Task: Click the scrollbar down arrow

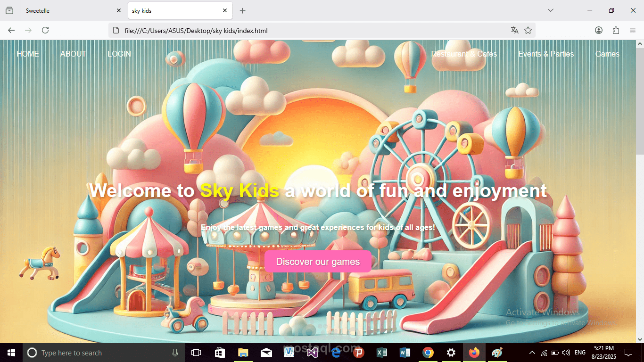Action: coord(640,339)
